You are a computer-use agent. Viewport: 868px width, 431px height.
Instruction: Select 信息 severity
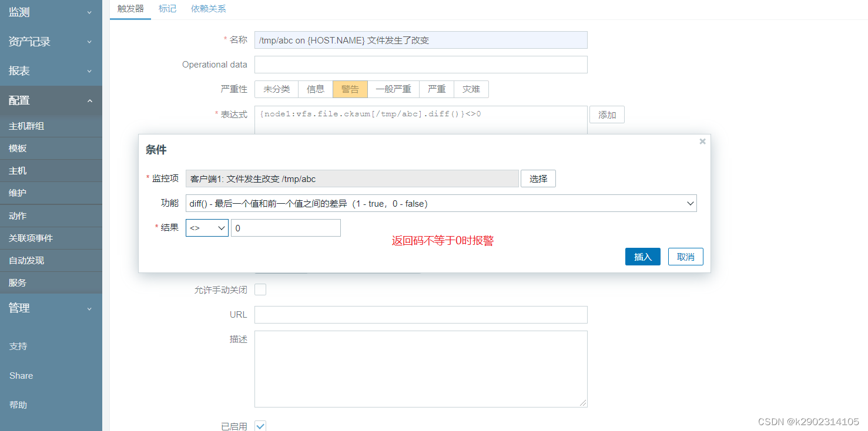pyautogui.click(x=316, y=89)
